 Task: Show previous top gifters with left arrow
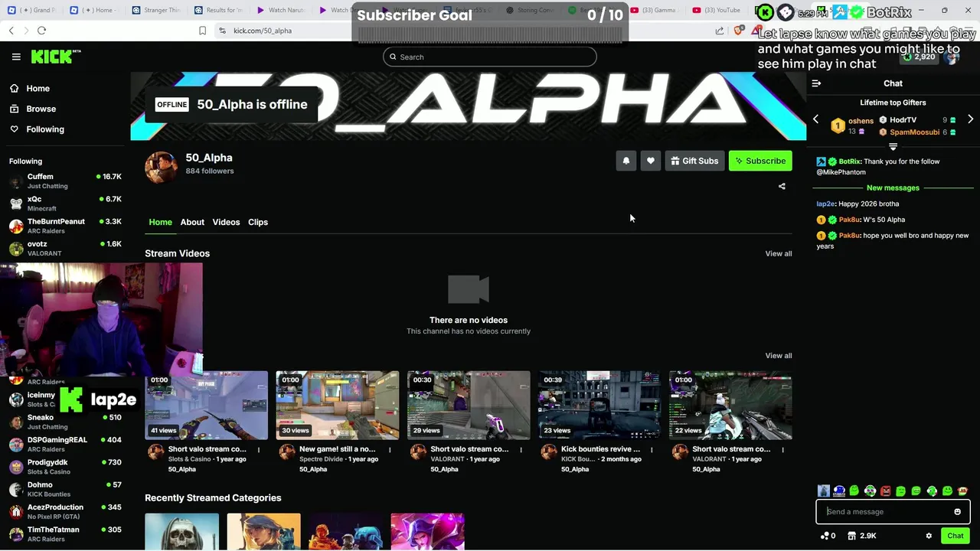815,119
